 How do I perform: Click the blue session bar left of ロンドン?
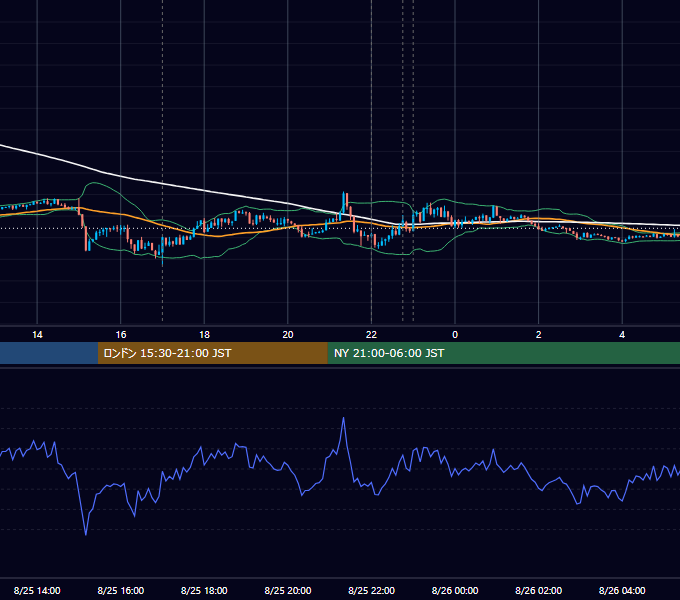tap(49, 353)
